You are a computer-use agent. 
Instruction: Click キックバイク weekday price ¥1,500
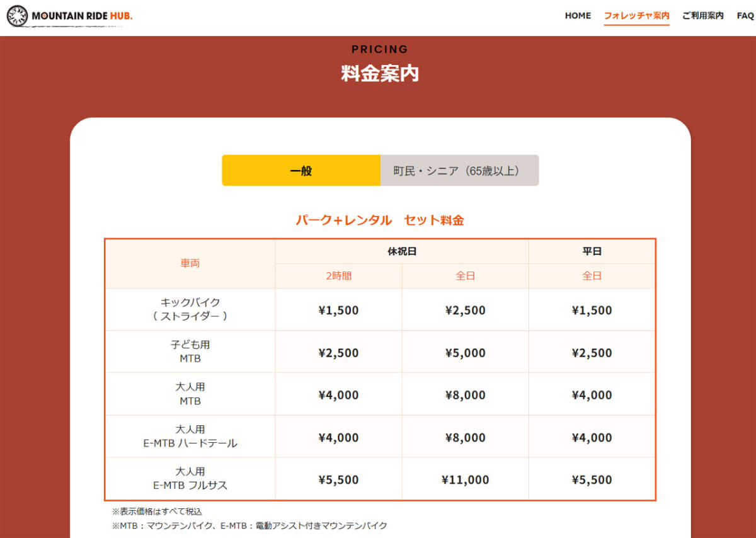pyautogui.click(x=592, y=310)
